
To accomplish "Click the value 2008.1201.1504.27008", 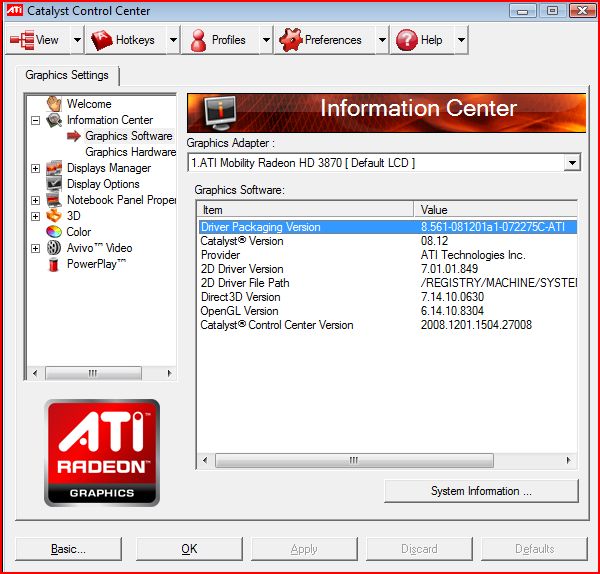I will (476, 325).
